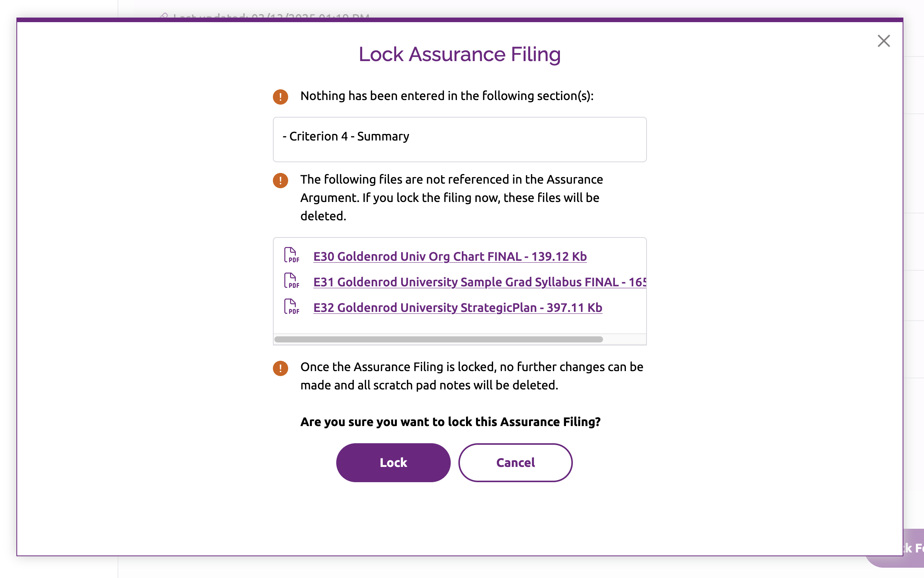Cancel locking the Assurance Filing
924x578 pixels.
coord(515,463)
